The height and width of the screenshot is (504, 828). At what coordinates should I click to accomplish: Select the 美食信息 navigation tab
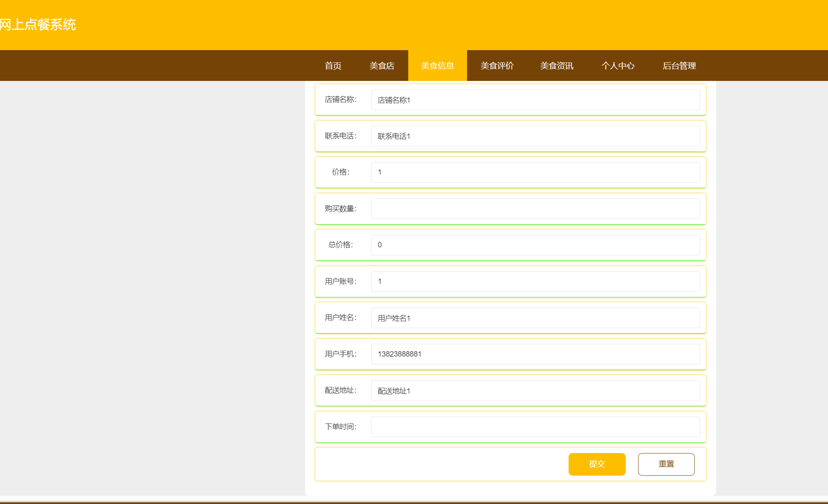tap(437, 66)
